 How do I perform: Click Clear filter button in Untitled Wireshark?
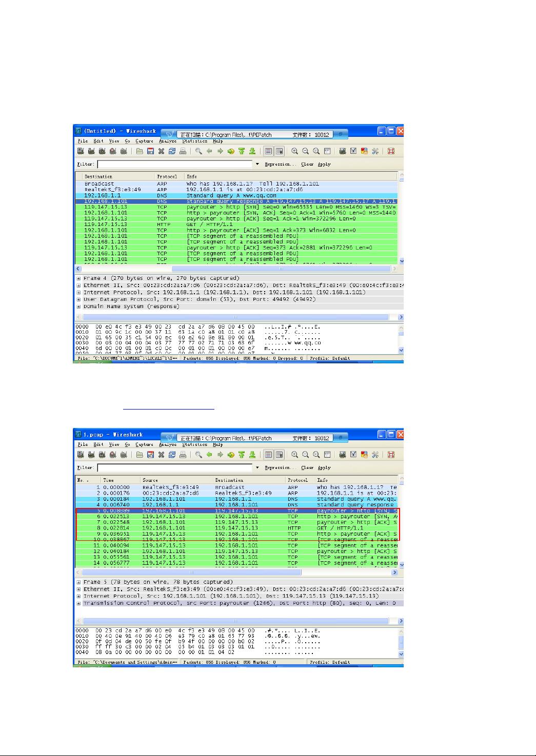tap(307, 165)
